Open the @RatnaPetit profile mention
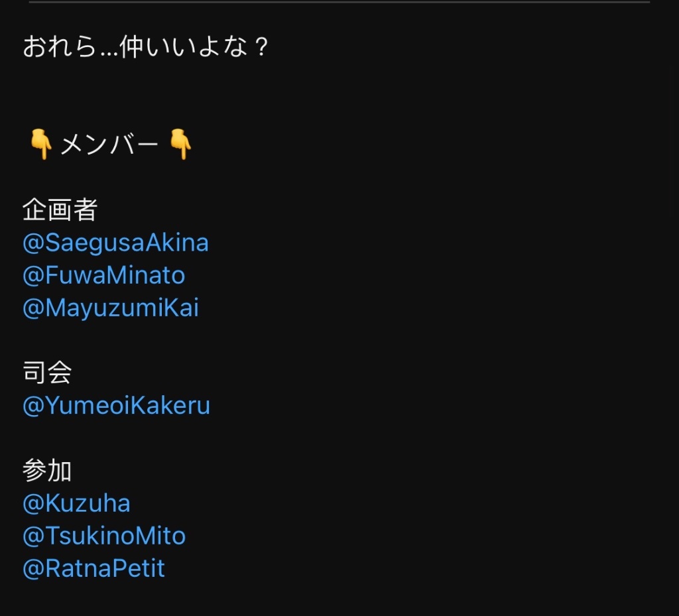 coord(93,568)
